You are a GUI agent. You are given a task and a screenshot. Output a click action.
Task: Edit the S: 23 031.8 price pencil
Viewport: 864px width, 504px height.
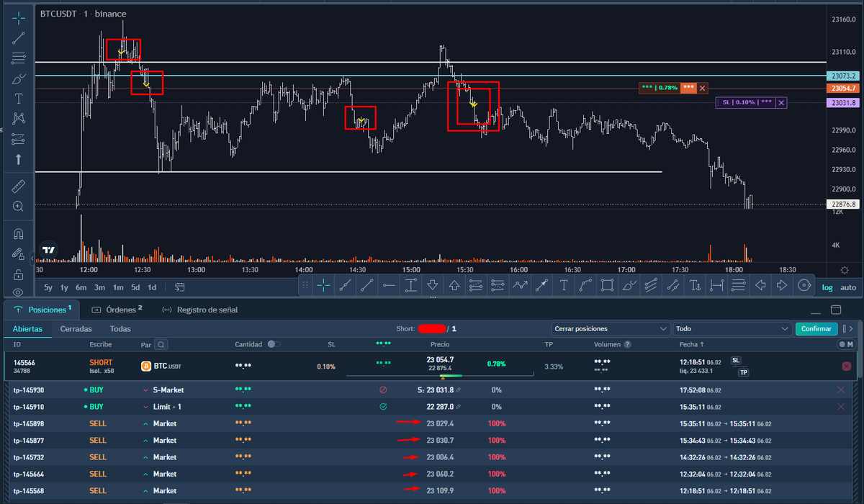click(459, 390)
